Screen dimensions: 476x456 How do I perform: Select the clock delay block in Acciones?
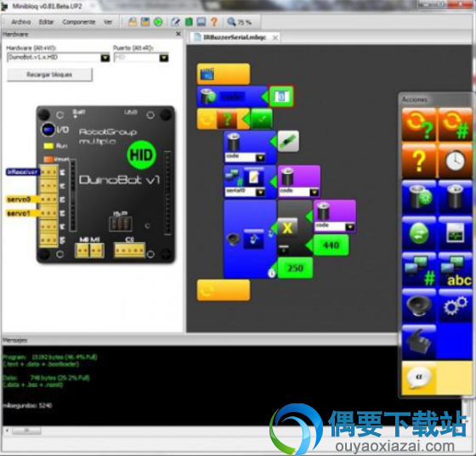pos(455,160)
